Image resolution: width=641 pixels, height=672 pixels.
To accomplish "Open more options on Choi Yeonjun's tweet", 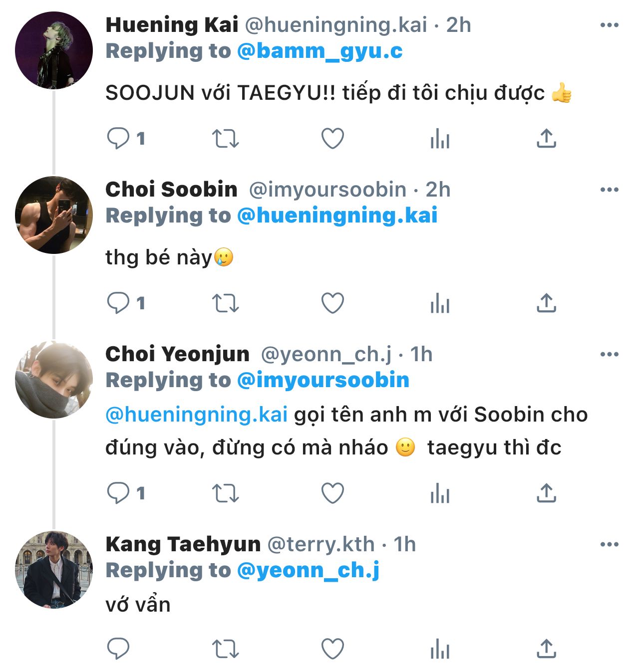I will pyautogui.click(x=609, y=355).
